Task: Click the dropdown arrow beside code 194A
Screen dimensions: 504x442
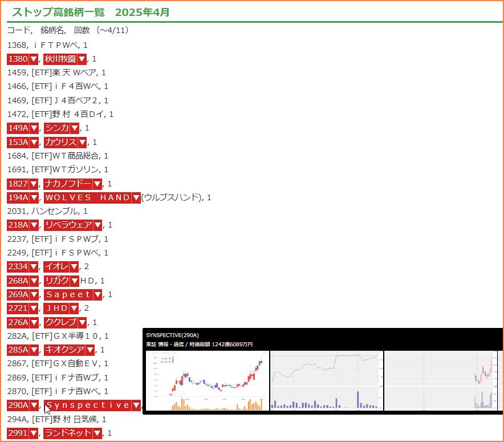Action: [34, 198]
